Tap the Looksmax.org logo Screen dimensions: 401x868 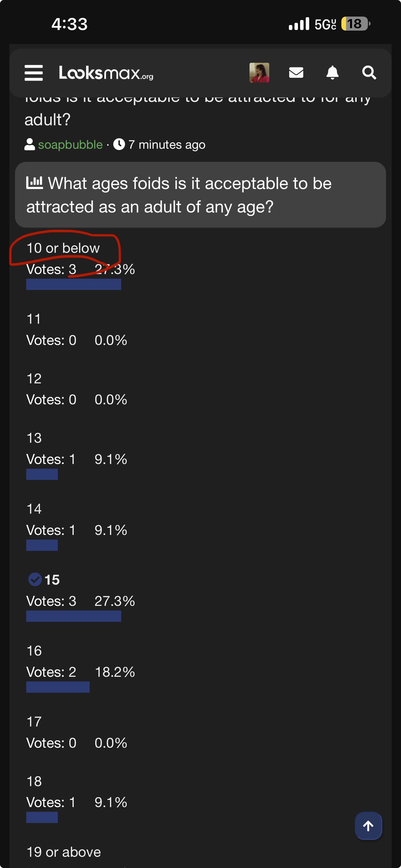pyautogui.click(x=106, y=73)
